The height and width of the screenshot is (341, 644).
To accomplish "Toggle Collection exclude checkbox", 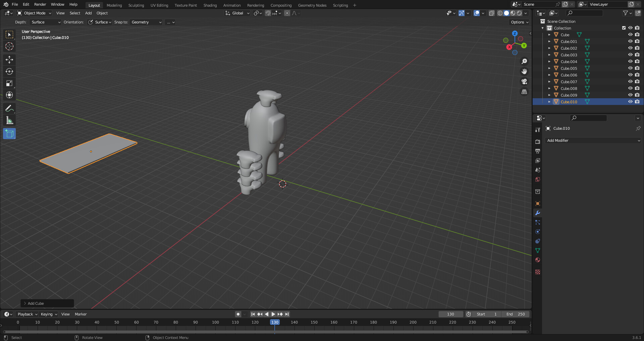I will (x=624, y=28).
